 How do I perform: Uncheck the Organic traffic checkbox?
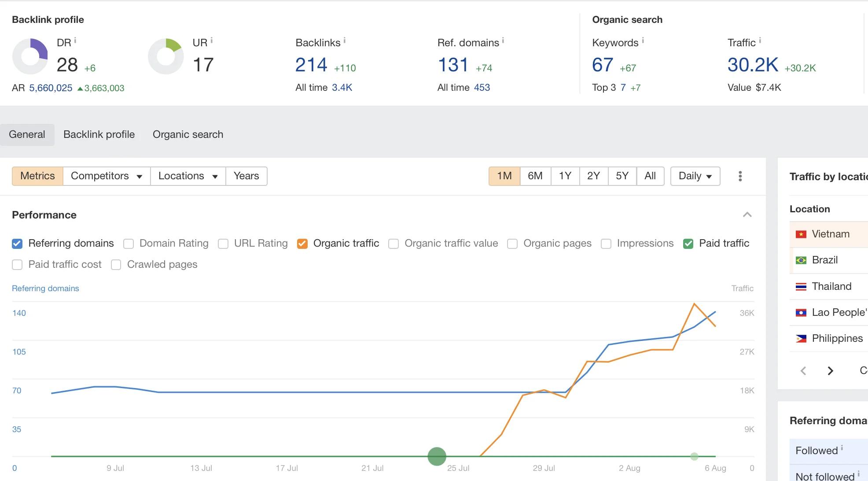(x=302, y=244)
